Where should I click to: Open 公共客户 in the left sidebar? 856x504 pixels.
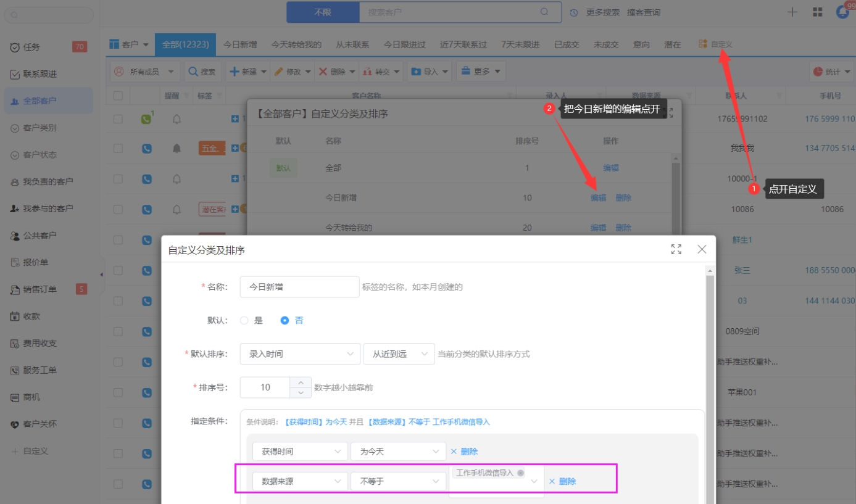[39, 235]
